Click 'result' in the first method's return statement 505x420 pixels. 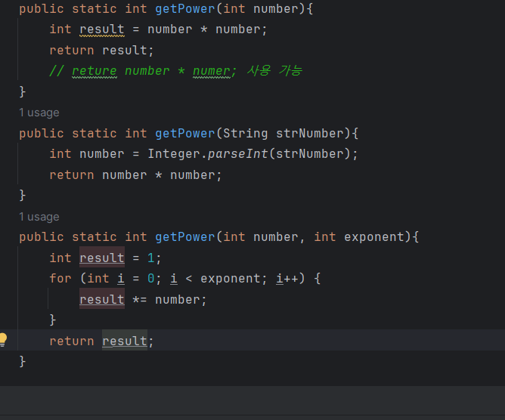coord(124,50)
